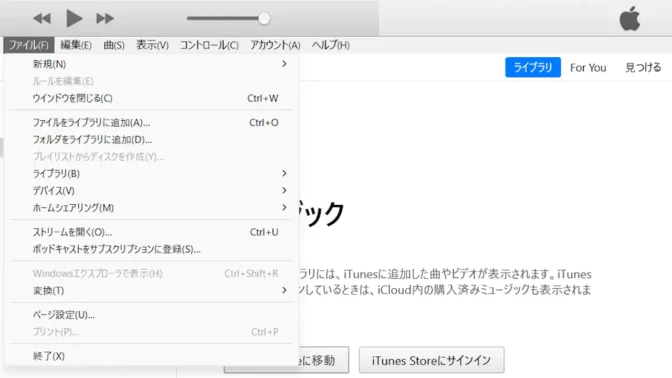Select フォルダをライブラリに追加(D)... menu entry
The width and height of the screenshot is (672, 378).
151,140
